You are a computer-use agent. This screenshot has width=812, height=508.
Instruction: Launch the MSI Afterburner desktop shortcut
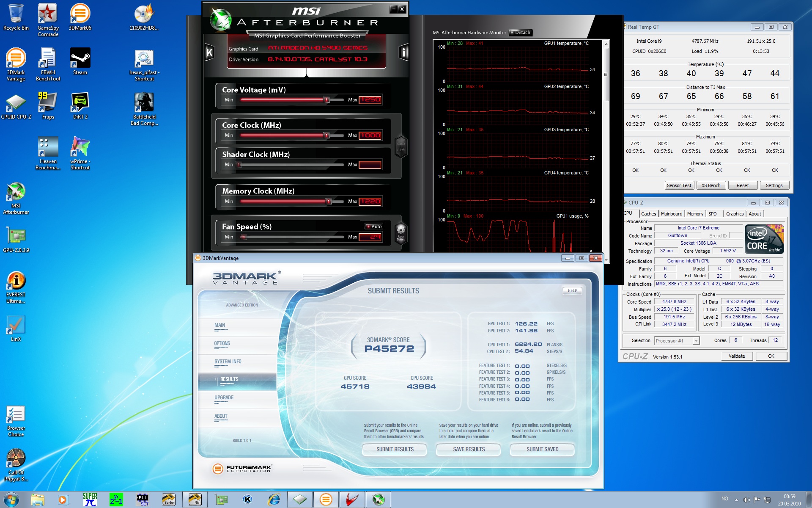click(16, 198)
